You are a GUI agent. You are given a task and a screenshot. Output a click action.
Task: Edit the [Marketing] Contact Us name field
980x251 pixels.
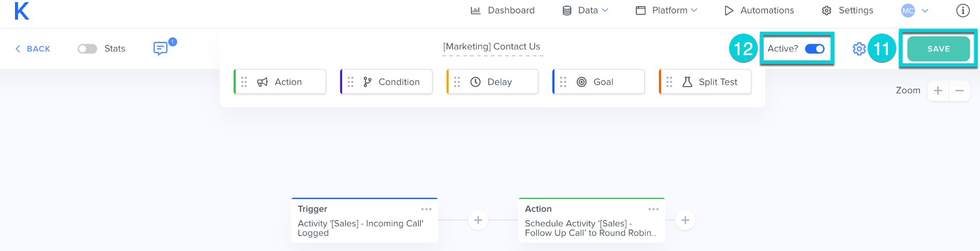tap(491, 46)
